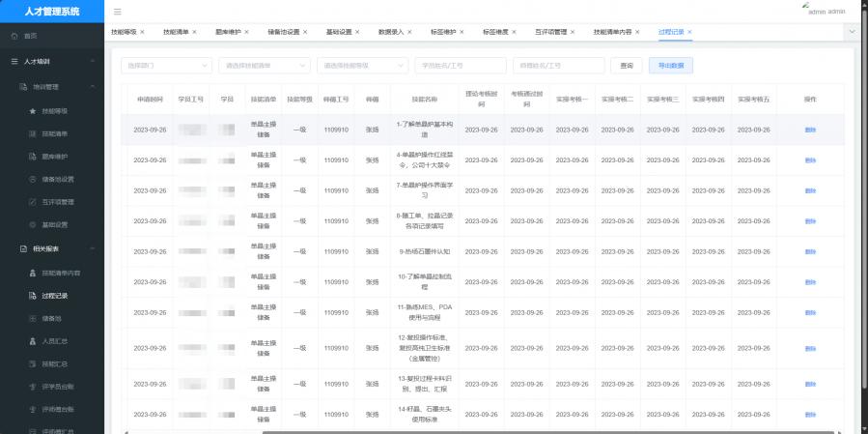Switch to the 技能等级 tab
Image resolution: width=868 pixels, height=434 pixels.
tap(124, 32)
